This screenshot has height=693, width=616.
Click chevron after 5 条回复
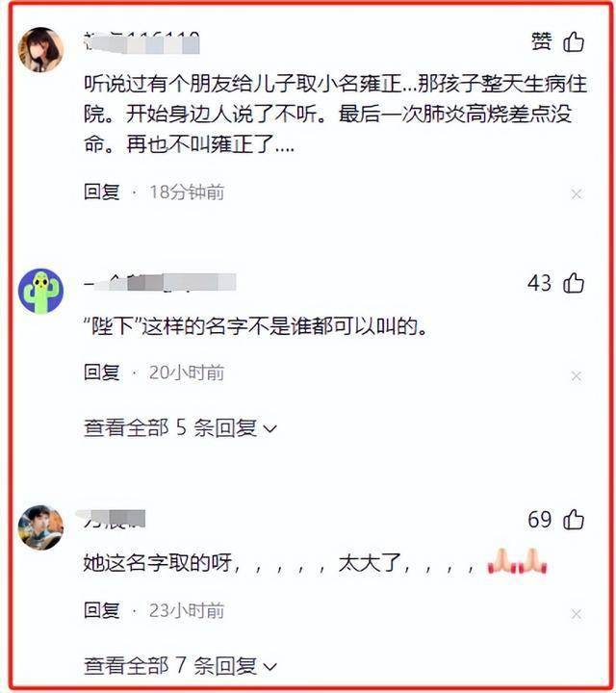270,428
